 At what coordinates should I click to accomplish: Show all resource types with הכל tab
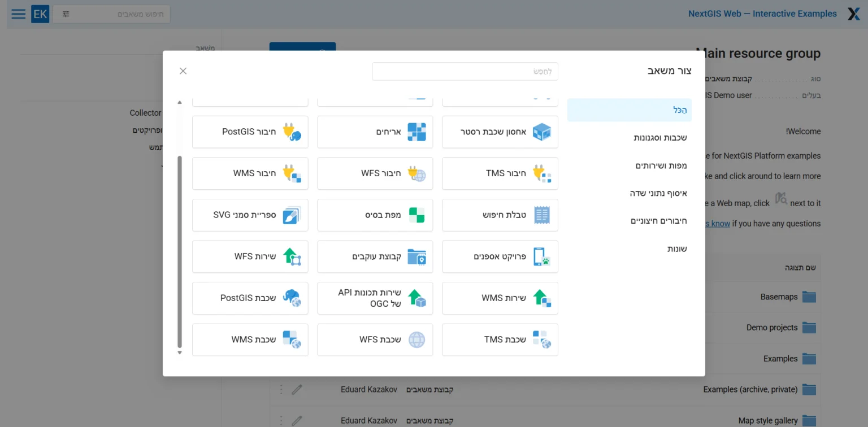630,110
